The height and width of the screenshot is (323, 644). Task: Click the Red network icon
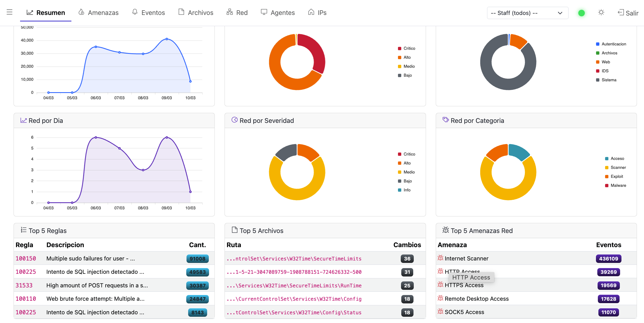coord(230,12)
